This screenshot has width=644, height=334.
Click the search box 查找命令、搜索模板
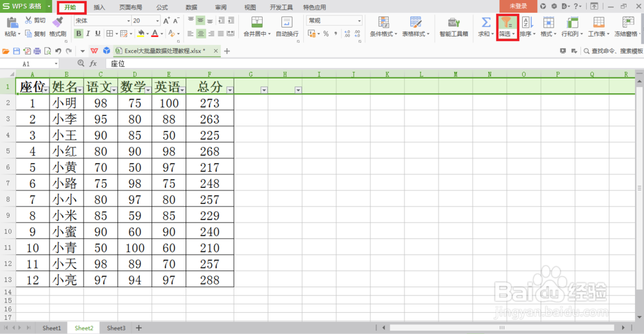[x=614, y=51]
